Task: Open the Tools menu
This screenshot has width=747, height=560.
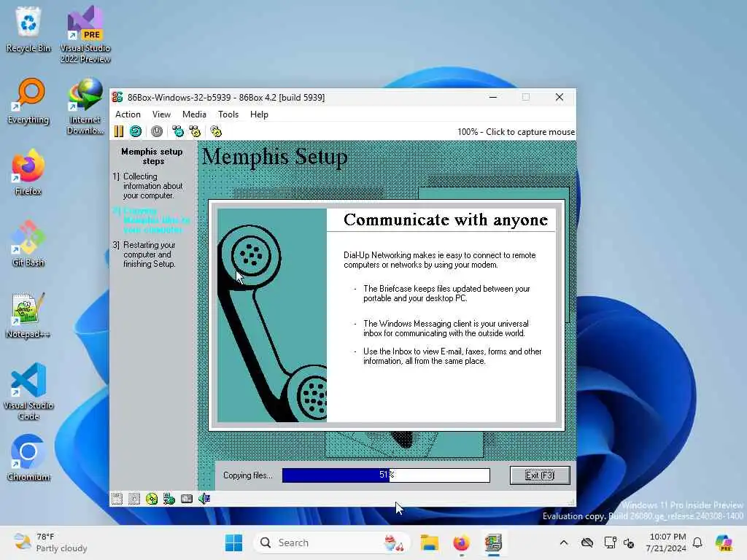Action: (x=228, y=114)
